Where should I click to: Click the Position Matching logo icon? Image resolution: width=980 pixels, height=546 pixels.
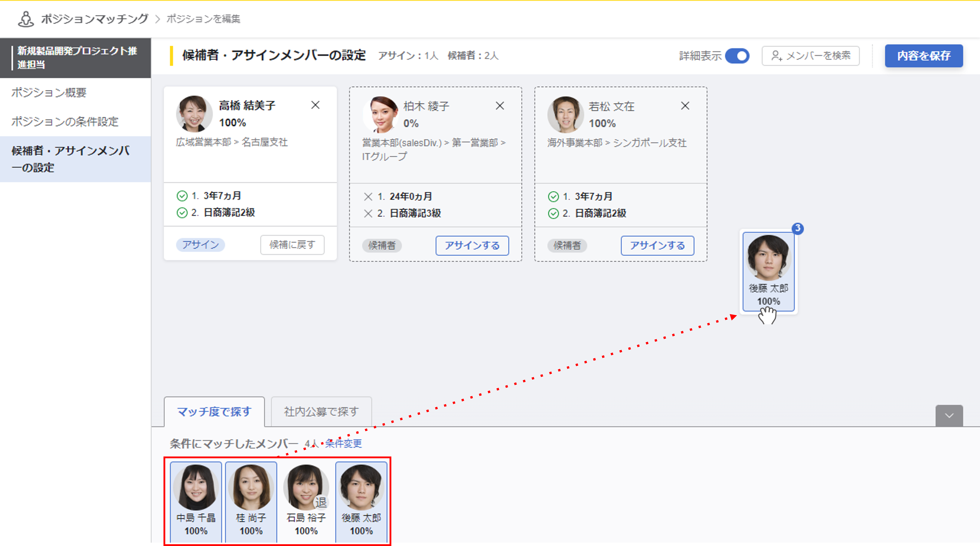click(x=25, y=19)
